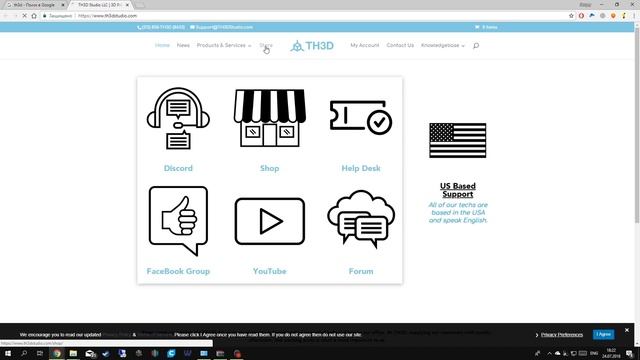Open the Forum chat-cloud icon
Screen dimensions: 640x360
tap(361, 219)
